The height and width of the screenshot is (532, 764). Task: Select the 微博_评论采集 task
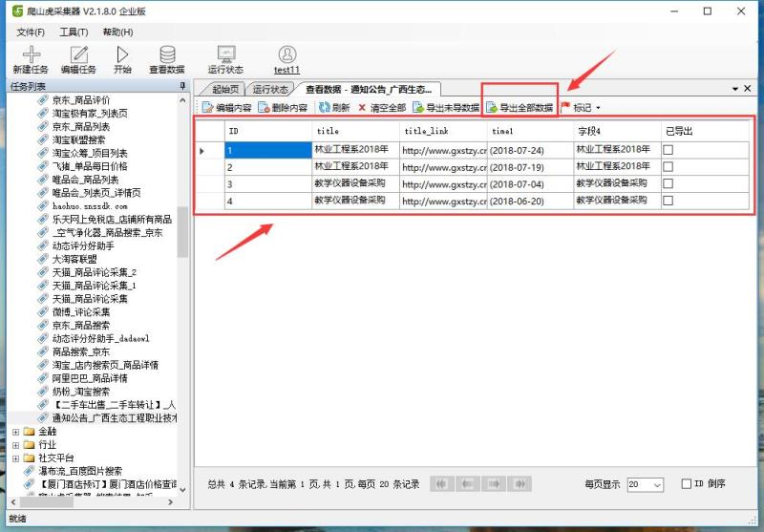(x=81, y=311)
